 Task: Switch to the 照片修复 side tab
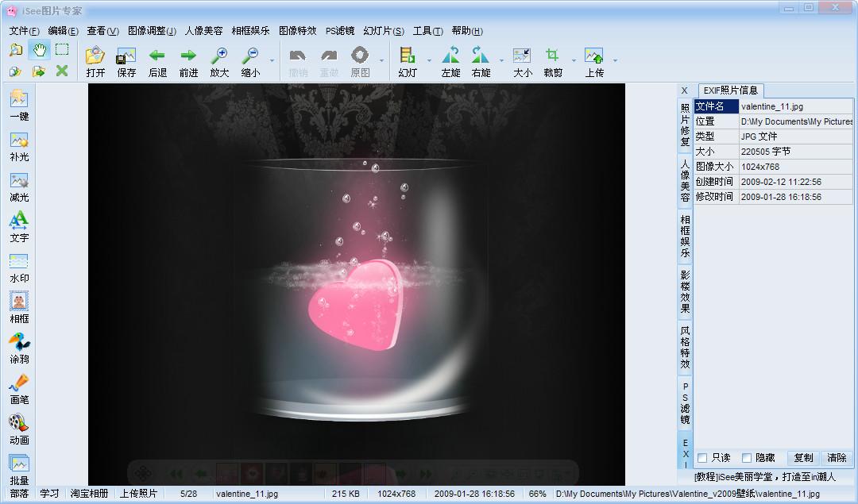[685, 124]
